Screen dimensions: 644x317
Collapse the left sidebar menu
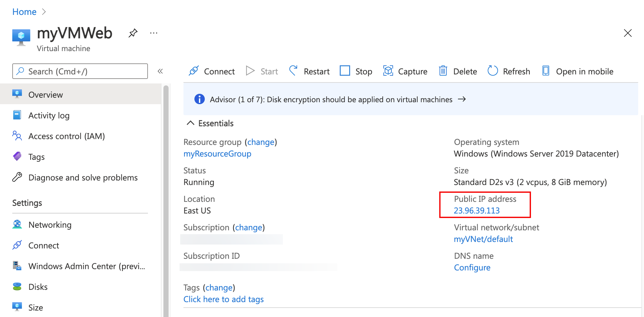tap(160, 71)
